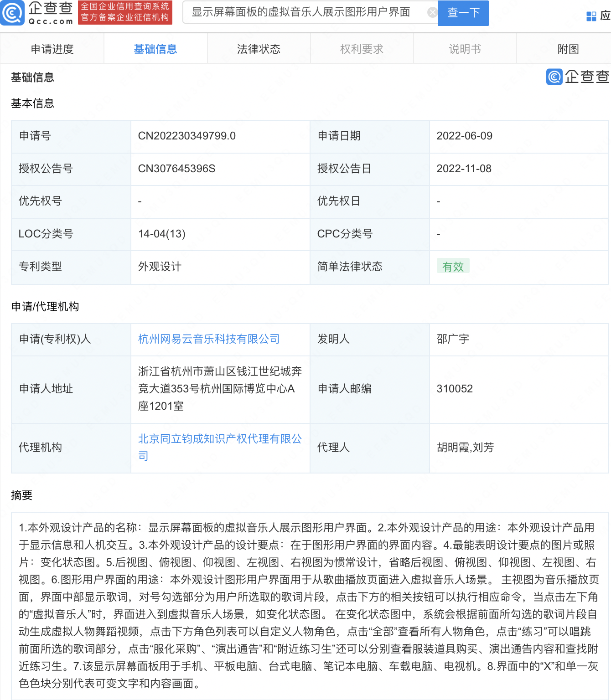Select LOC classification 14-04(13)
The image size is (611, 700).
click(162, 234)
